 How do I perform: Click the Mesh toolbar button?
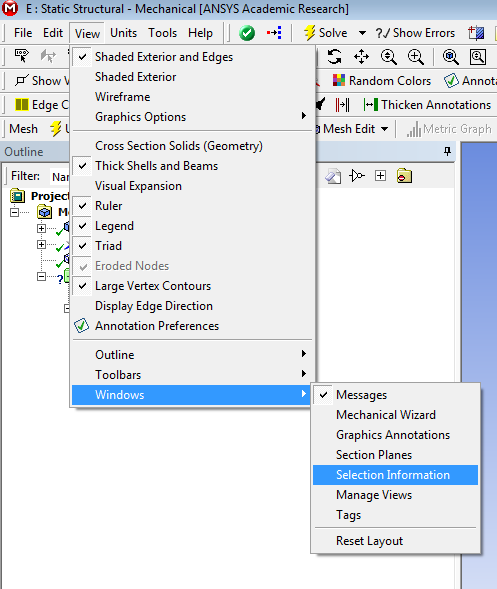tap(23, 129)
